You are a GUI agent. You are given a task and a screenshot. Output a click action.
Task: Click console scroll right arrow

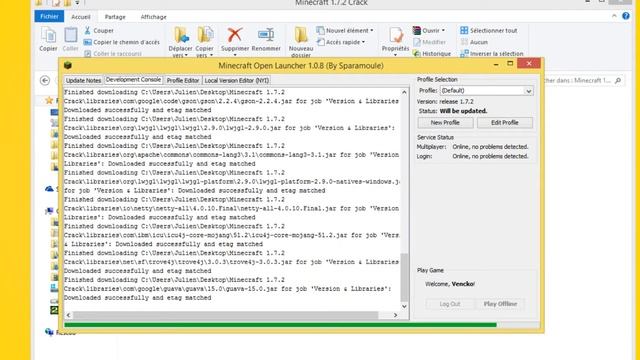[x=395, y=315]
